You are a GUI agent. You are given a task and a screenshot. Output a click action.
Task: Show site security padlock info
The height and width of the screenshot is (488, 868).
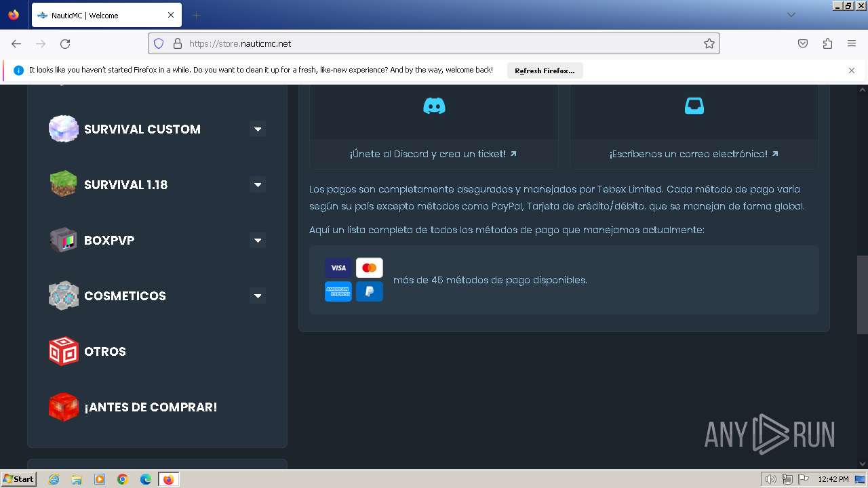pyautogui.click(x=178, y=43)
